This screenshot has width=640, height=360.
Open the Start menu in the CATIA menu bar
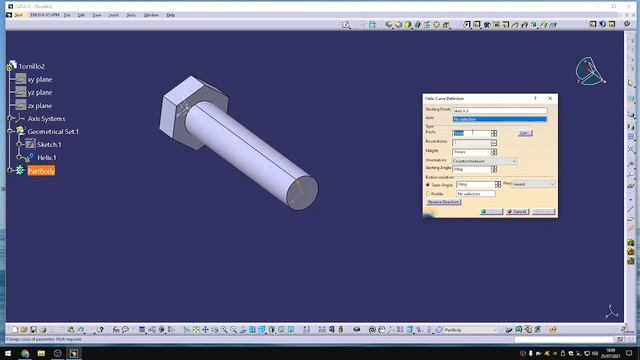pos(19,15)
